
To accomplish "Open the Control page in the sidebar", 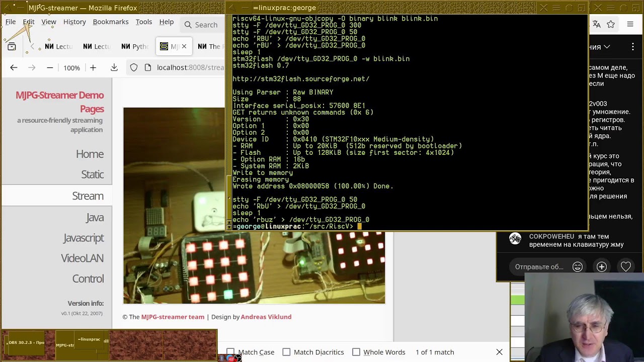I will click(x=88, y=279).
